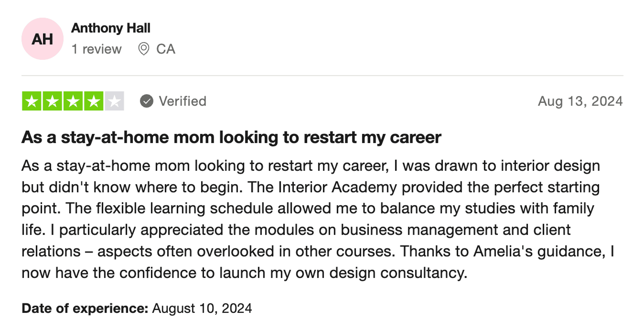644x332 pixels.
Task: Click the CA location label
Action: point(166,49)
